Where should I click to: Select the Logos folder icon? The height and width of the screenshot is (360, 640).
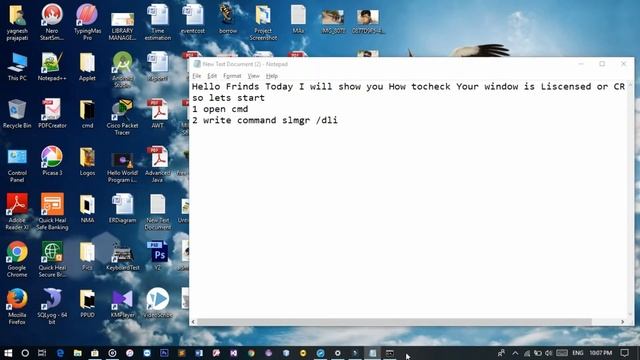[87, 162]
